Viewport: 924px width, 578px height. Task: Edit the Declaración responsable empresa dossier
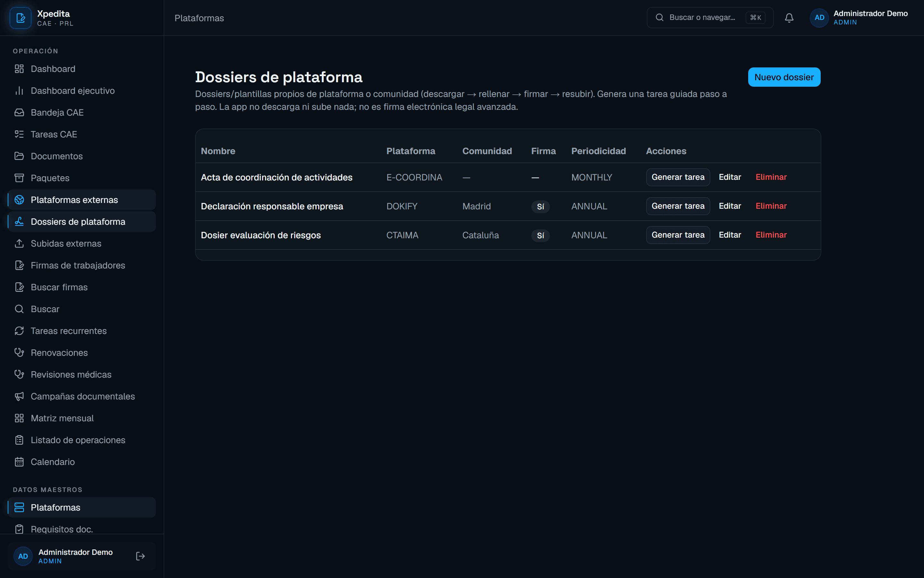tap(730, 206)
